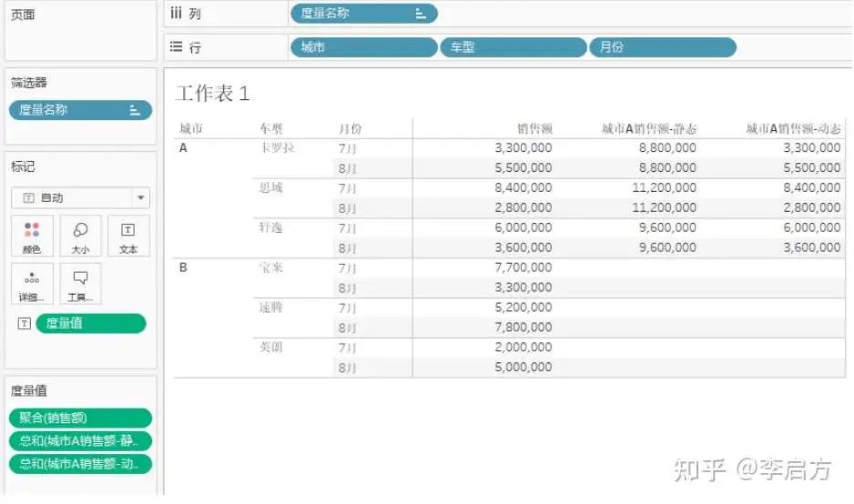Screen dimensions: 854x504
Task: Click the text icon beside 度量值 pill
Action: coord(24,324)
